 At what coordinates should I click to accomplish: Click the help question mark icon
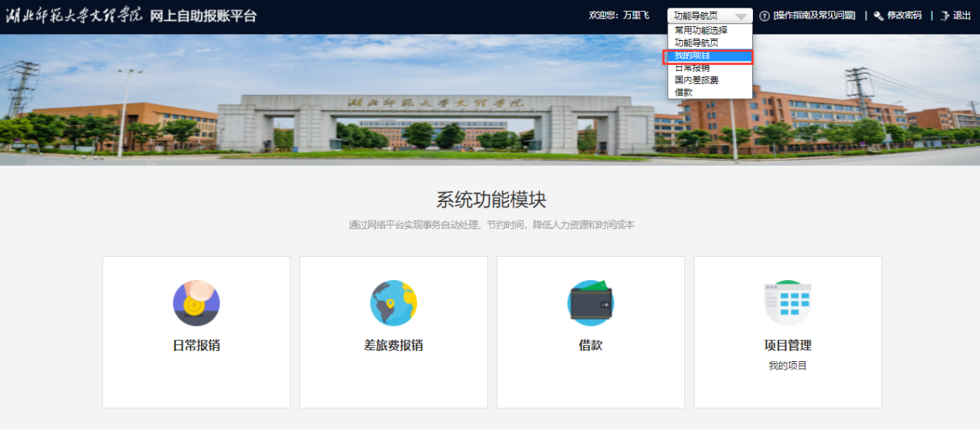pyautogui.click(x=765, y=15)
